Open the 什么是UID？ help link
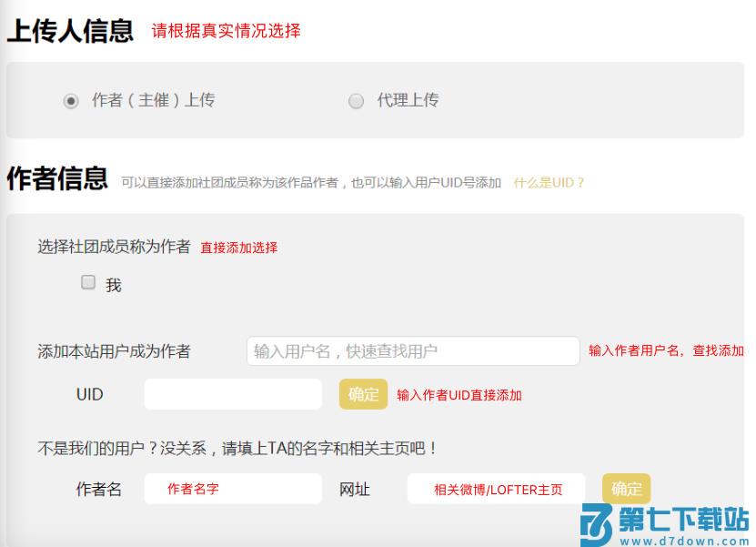The width and height of the screenshot is (756, 547). coord(549,182)
